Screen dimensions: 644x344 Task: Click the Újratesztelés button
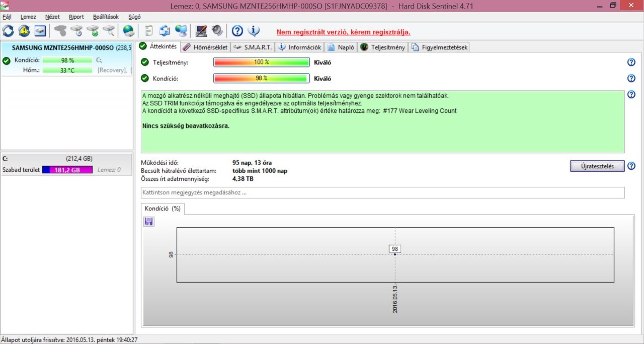pos(597,166)
